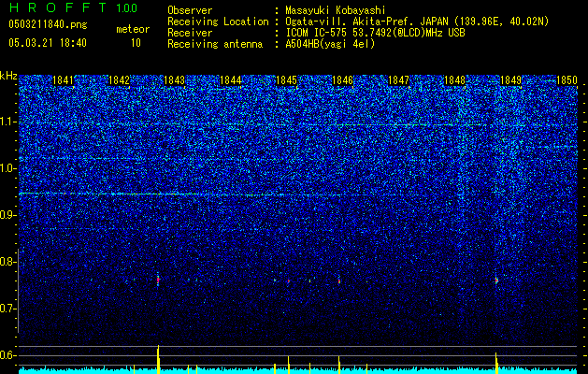Click the 1847 time marker
Viewport: 588px width, 374px height.
pyautogui.click(x=398, y=80)
